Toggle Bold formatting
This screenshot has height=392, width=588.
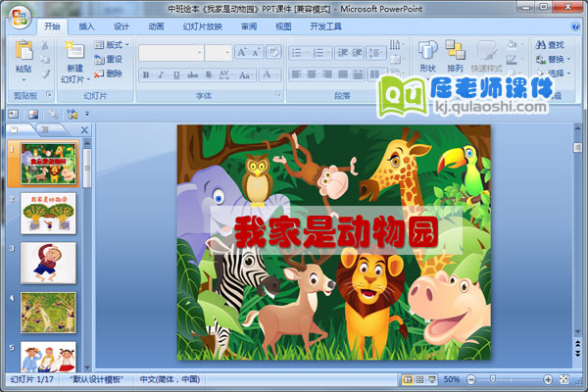pos(146,74)
